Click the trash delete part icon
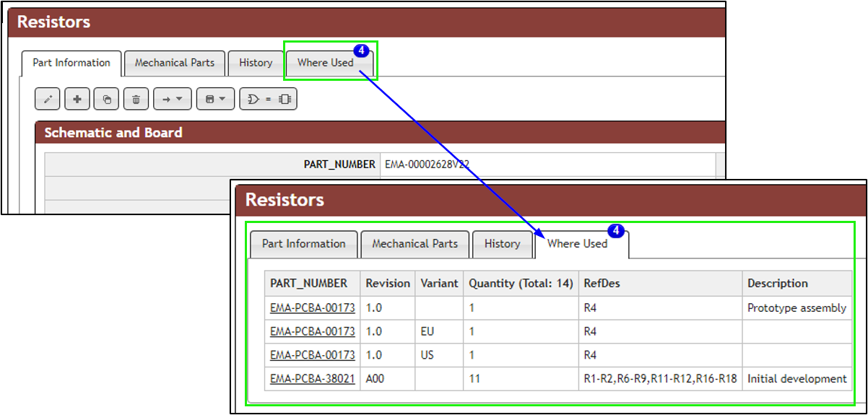The image size is (868, 415). 136,100
